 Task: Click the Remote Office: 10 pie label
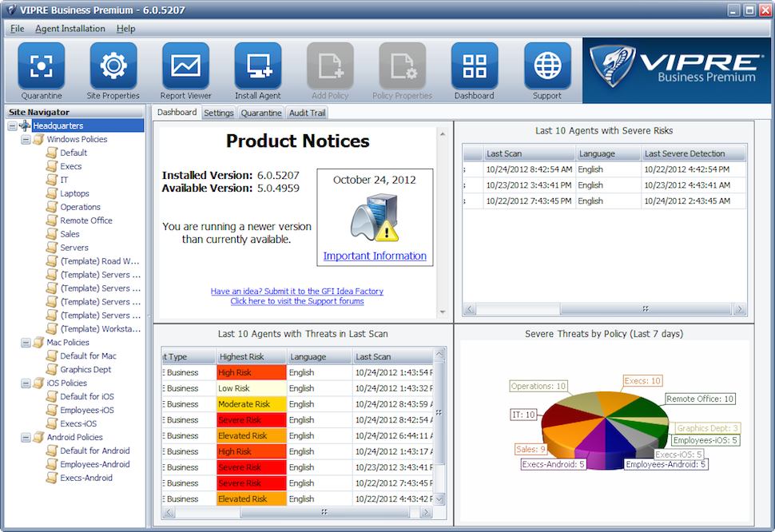click(699, 399)
